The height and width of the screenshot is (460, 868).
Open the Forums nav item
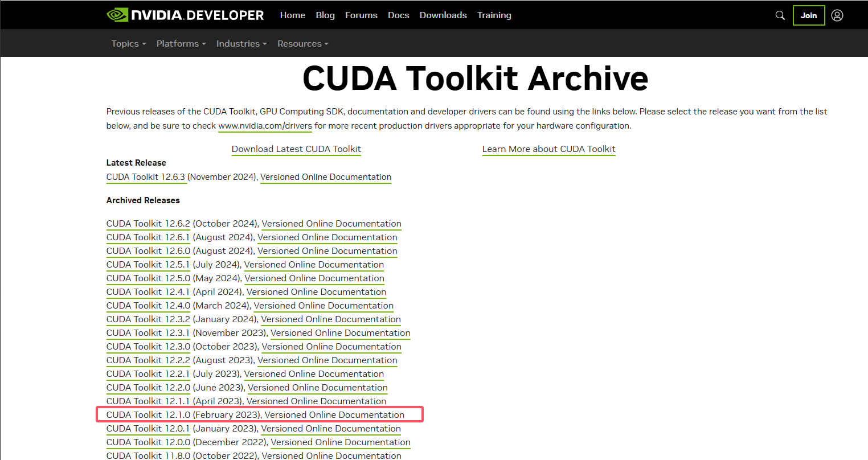[x=361, y=15]
